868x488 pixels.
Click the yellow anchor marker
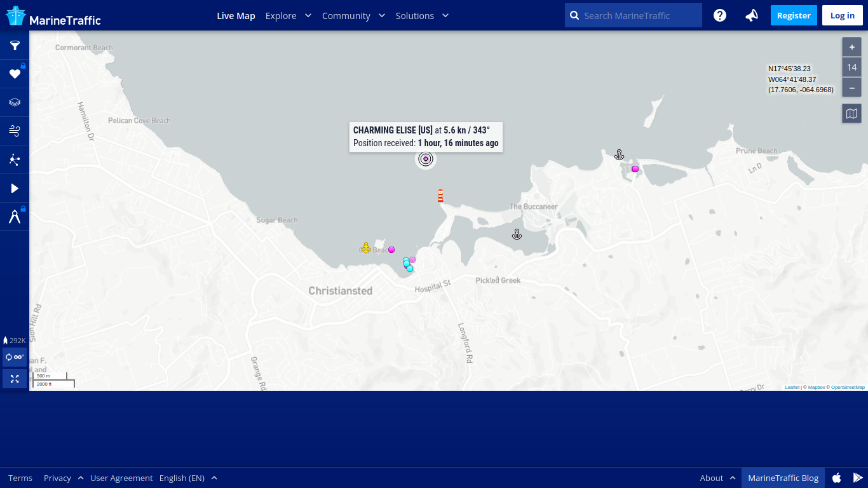point(365,248)
